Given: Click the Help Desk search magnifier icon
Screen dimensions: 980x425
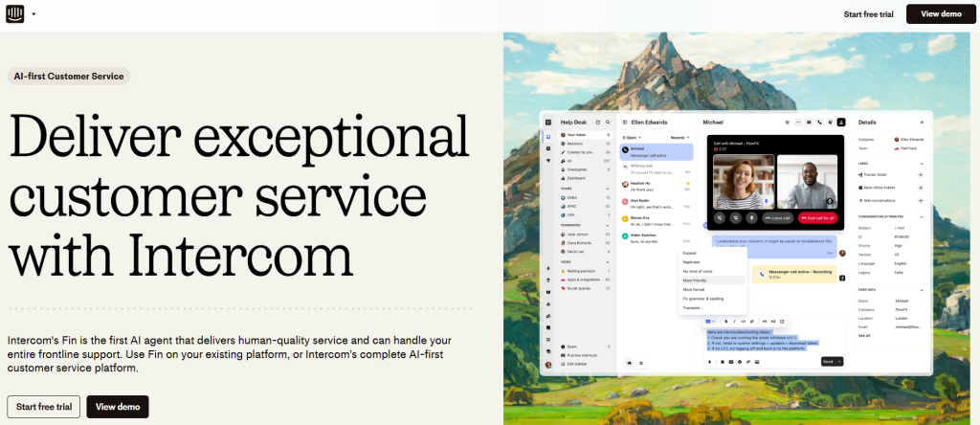Looking at the screenshot, I should tap(608, 123).
